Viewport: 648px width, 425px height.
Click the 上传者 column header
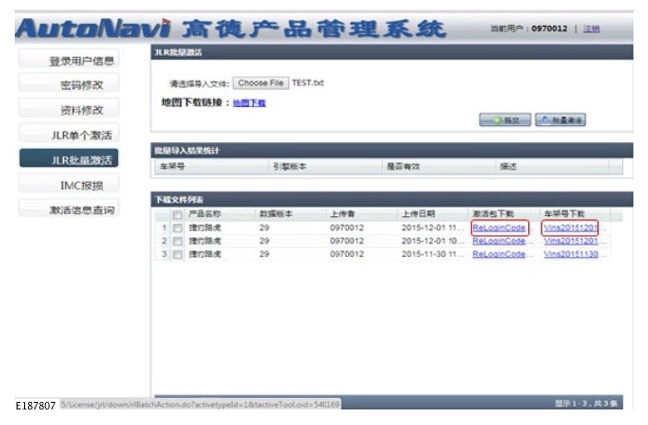point(342,214)
